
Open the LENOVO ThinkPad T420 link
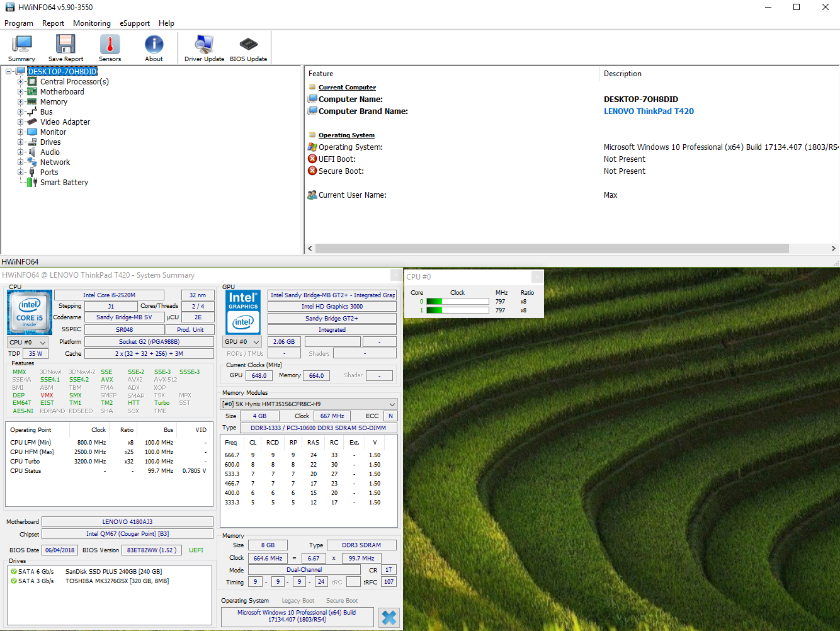tap(649, 111)
